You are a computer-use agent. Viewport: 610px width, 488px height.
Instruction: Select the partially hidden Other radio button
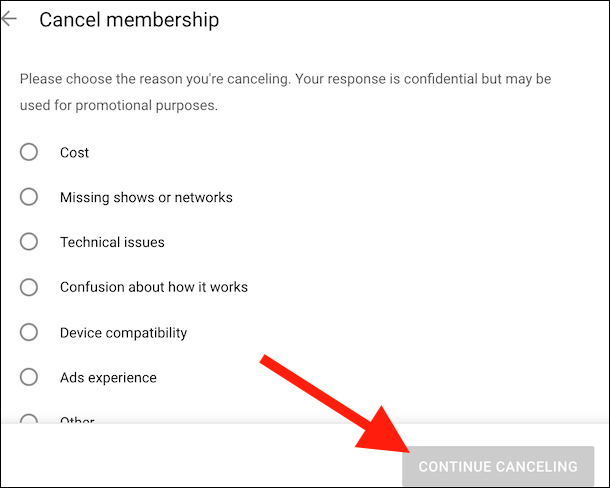[29, 420]
